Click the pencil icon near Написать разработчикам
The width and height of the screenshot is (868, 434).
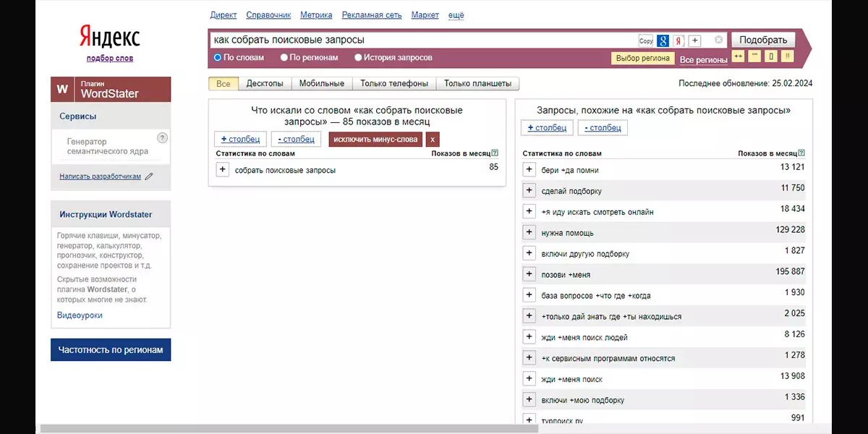(149, 176)
